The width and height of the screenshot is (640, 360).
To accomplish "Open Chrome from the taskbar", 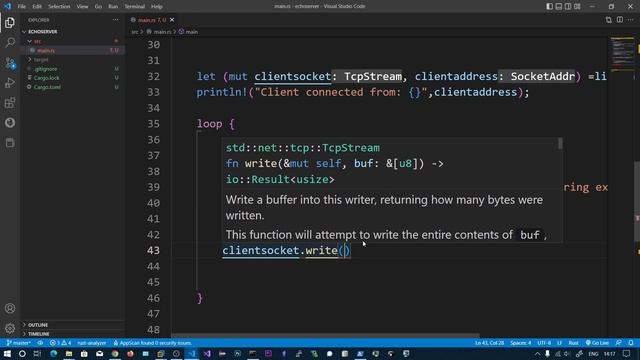I will pos(115,353).
